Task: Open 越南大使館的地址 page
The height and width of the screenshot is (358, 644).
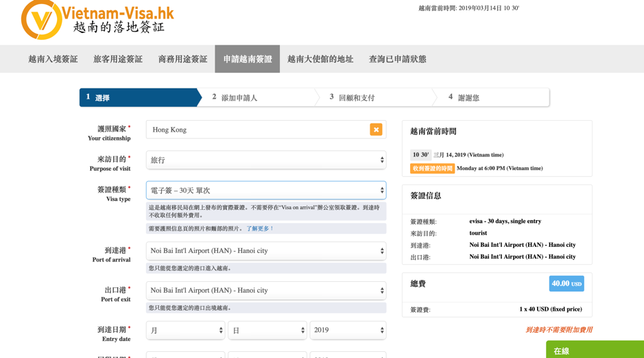Action: [320, 59]
